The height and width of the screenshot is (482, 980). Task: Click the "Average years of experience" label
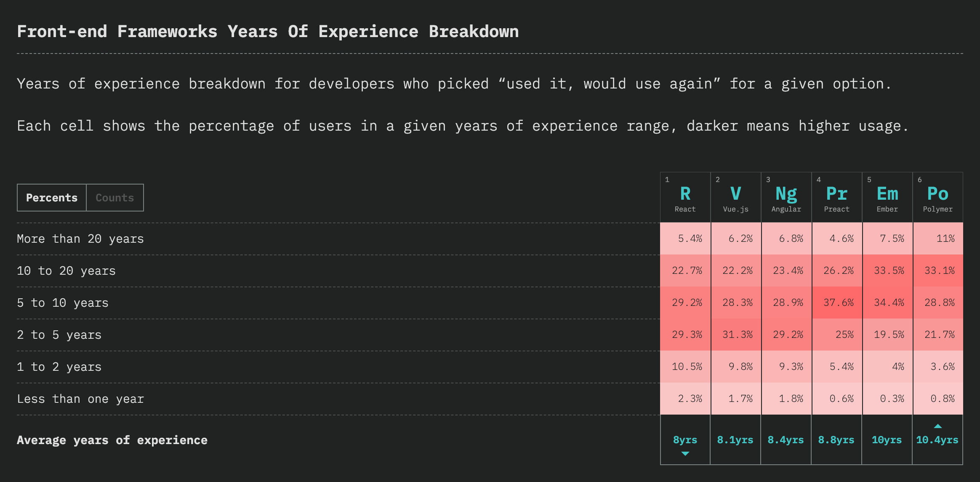pyautogui.click(x=112, y=440)
